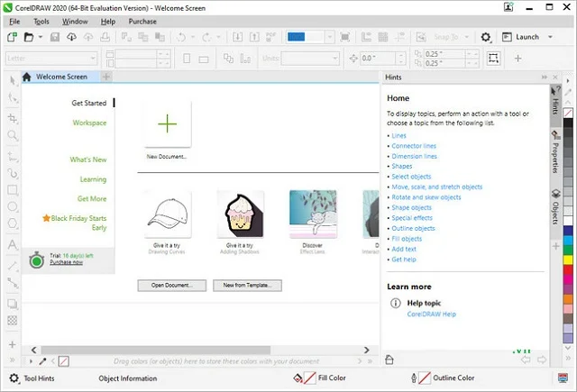Viewport: 577px width, 392px height.
Task: Collapse the Hints docker with double arrow
Action: coord(545,77)
